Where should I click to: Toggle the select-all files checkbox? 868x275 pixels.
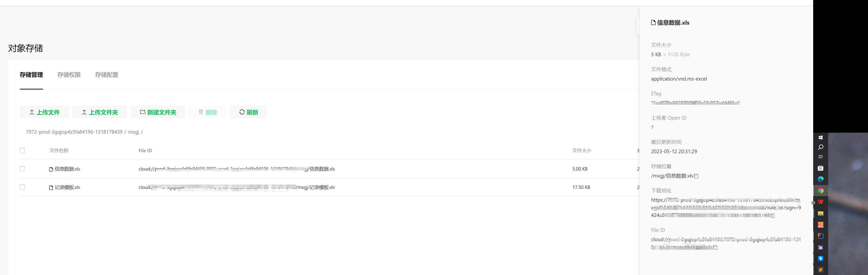[x=22, y=151]
